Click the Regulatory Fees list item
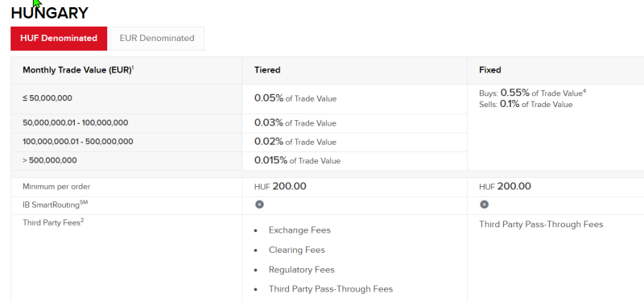Screen dimensions: 644x302 [301, 270]
